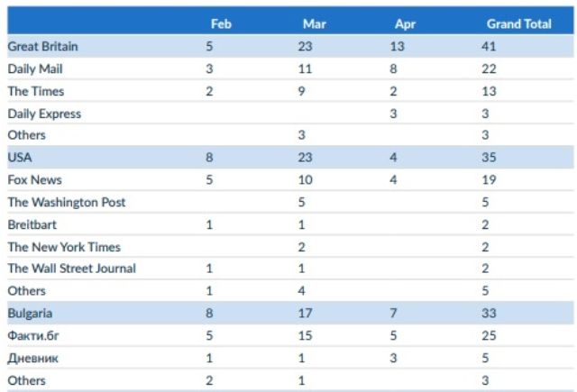Select the Grand Total column header
Screen dimensions: 577x392
(x=518, y=24)
